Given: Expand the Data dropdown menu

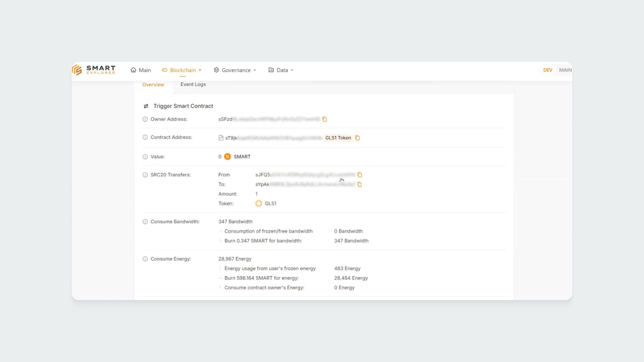Looking at the screenshot, I should click(x=281, y=70).
